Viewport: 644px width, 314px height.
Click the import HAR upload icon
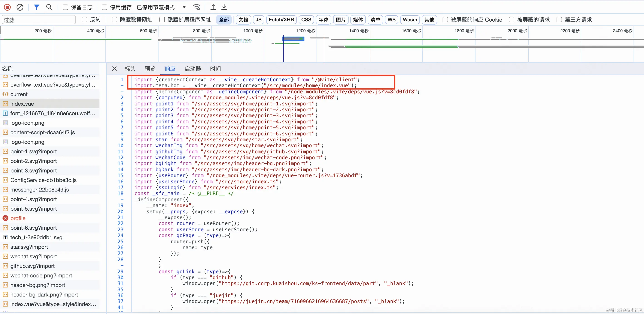213,7
